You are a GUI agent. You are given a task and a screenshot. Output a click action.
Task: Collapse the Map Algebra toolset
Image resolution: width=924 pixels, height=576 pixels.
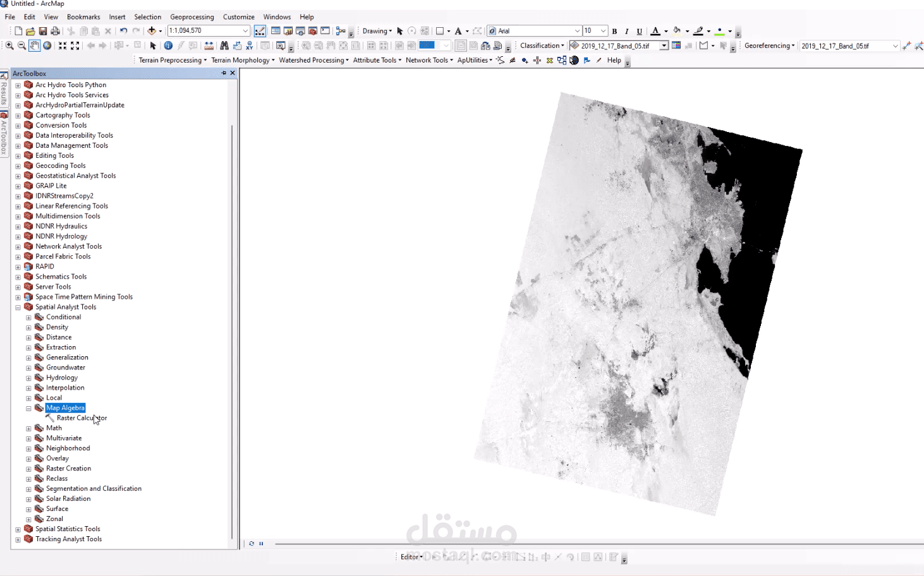tap(28, 409)
